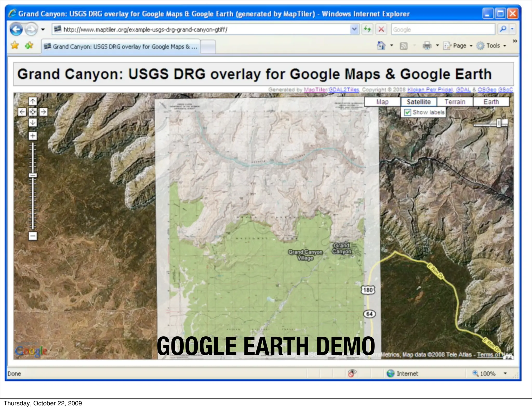Image resolution: width=532 pixels, height=409 pixels.
Task: Pan the map down
Action: [33, 122]
